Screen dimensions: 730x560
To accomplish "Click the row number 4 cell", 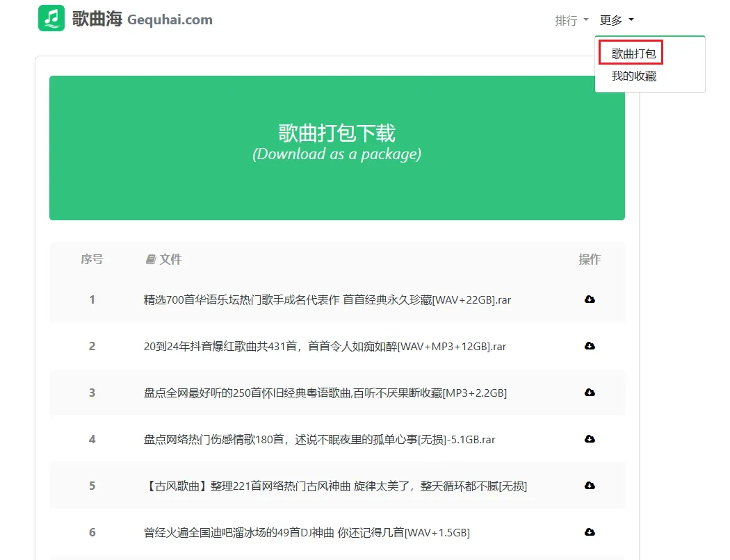I will coord(92,439).
